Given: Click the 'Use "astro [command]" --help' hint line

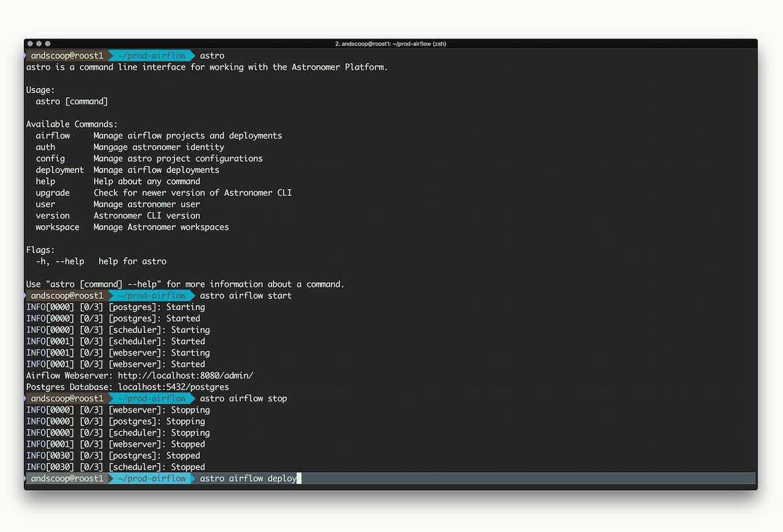Looking at the screenshot, I should coord(185,284).
